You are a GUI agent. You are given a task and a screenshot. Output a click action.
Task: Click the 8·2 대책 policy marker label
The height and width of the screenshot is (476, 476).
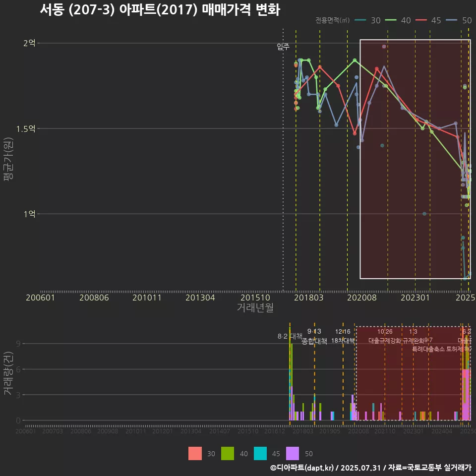pyautogui.click(x=290, y=336)
